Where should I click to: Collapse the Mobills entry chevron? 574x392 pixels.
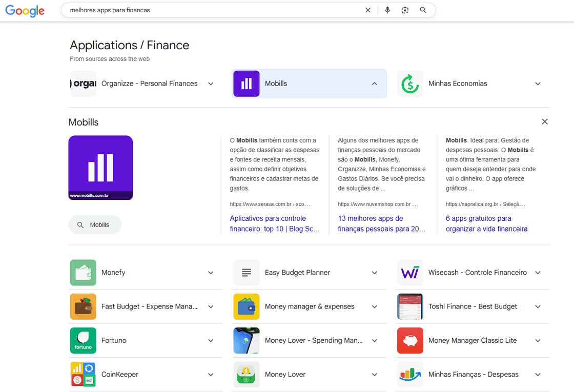374,84
